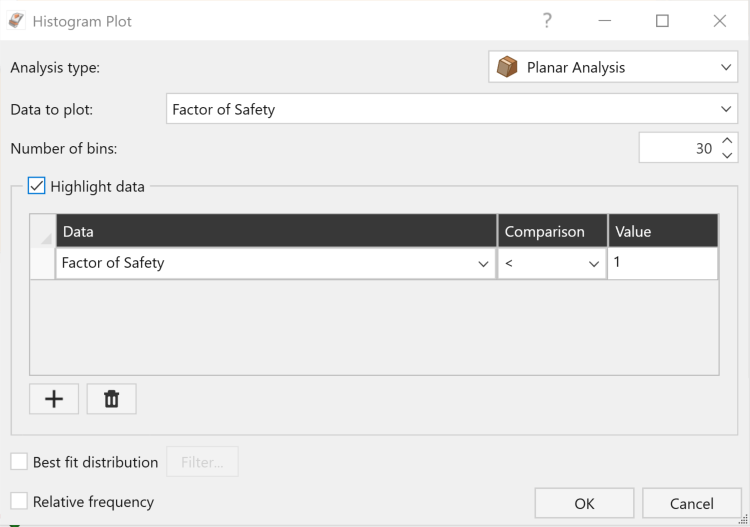Click the Histogram Plot title bar app icon

pos(16,21)
